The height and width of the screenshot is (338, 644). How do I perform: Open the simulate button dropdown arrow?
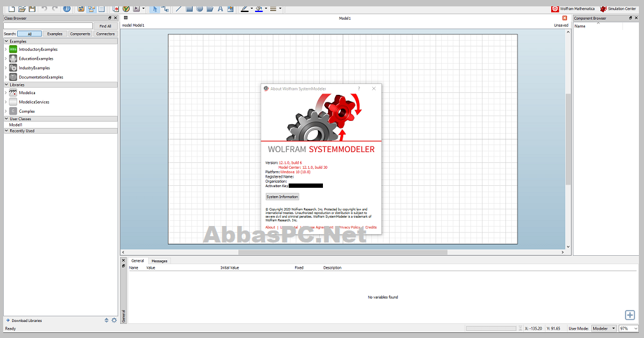click(x=143, y=9)
